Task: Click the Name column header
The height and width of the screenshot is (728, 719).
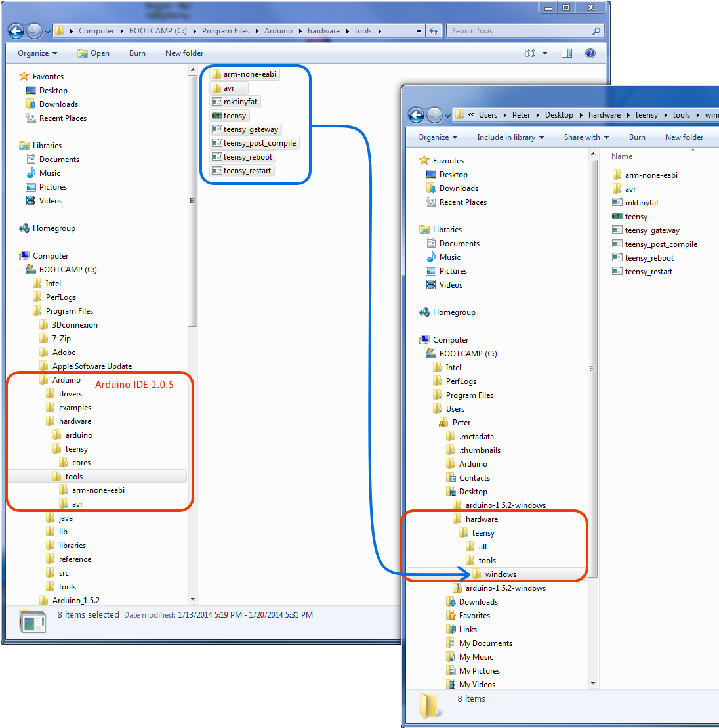Action: 622,156
